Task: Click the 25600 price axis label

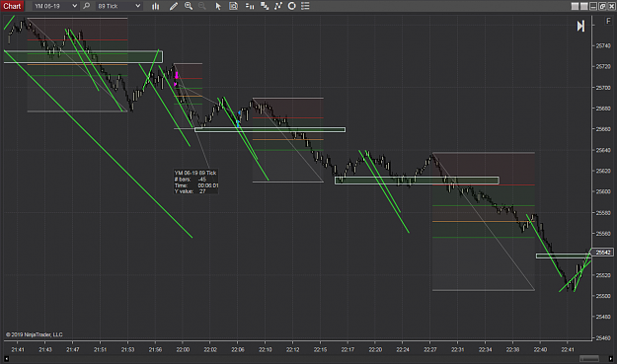Action: tap(603, 191)
